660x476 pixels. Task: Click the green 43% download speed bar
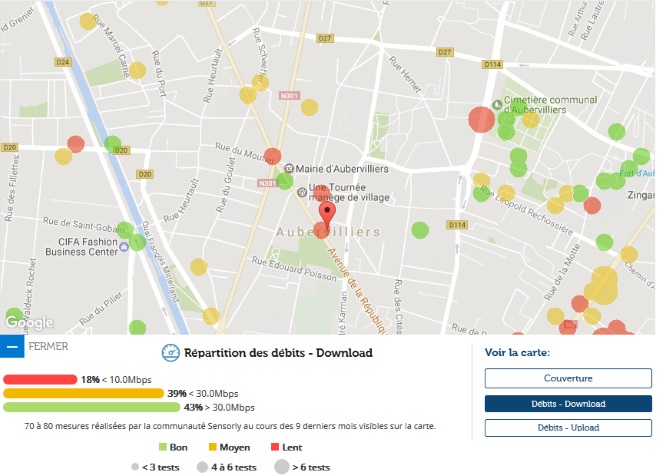pyautogui.click(x=91, y=407)
